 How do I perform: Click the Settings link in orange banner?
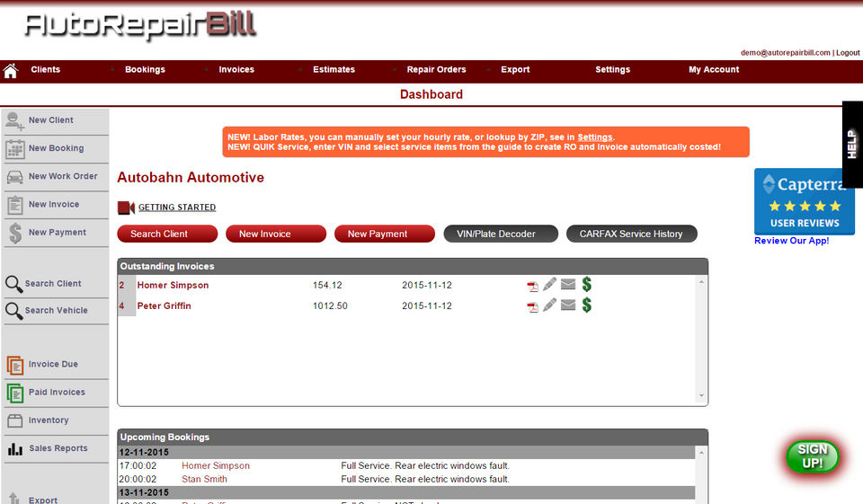click(x=594, y=137)
